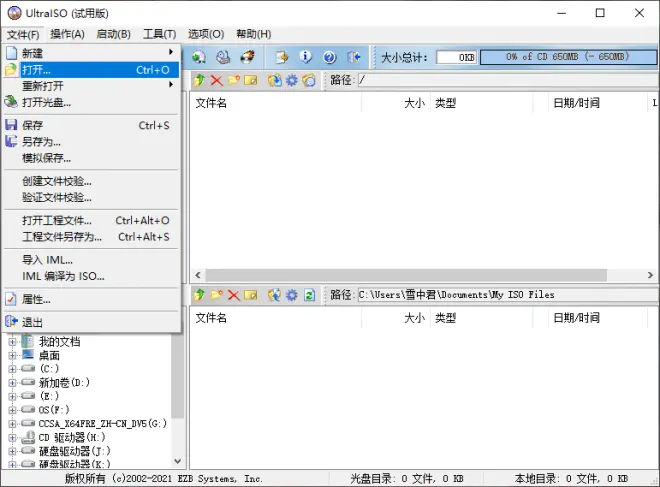Click the folder-with-disc icon beside the image pane gear
660x487 pixels.
(309, 80)
